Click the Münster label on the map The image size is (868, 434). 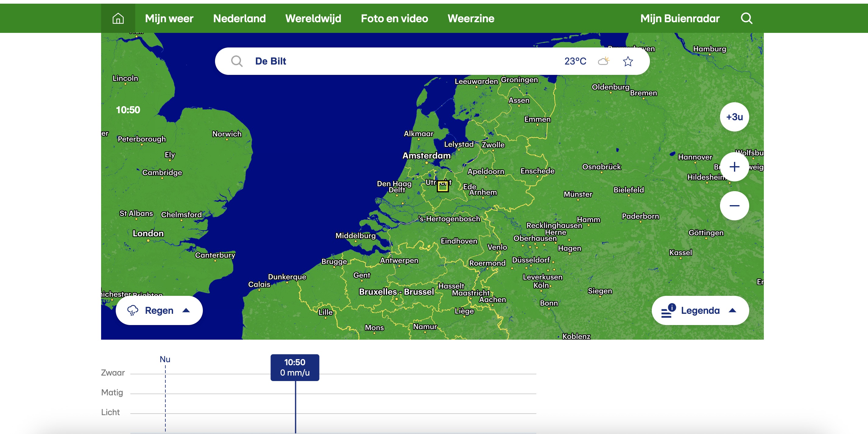[x=578, y=194]
